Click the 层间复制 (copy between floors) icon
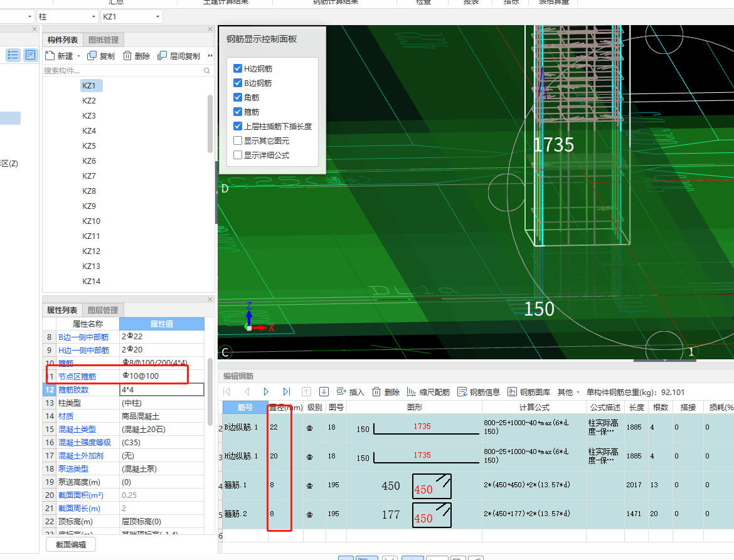This screenshot has width=734, height=560. click(x=162, y=56)
